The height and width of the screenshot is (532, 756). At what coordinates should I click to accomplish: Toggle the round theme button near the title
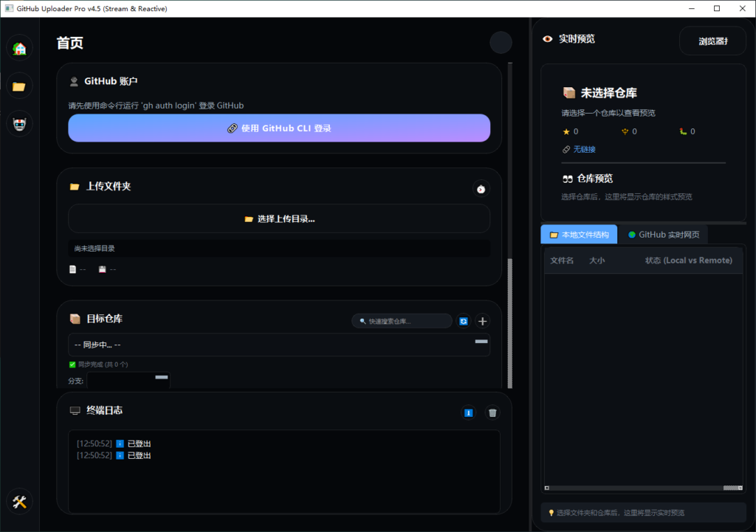point(501,42)
